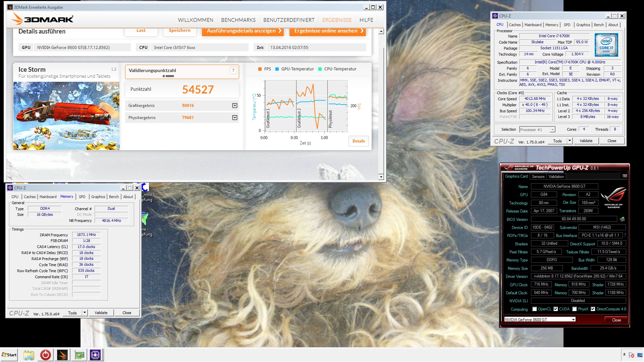This screenshot has height=362, width=644.
Task: Click the Speichern button
Action: tap(179, 31)
